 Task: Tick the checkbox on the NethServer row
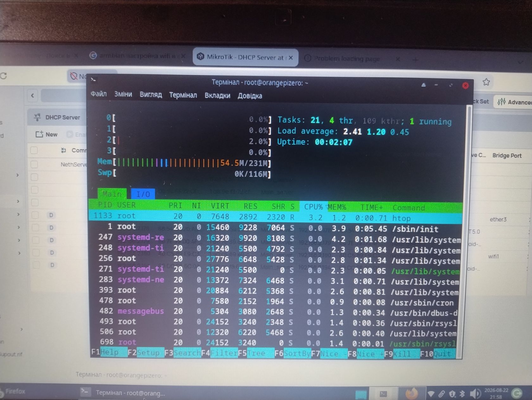click(x=34, y=164)
